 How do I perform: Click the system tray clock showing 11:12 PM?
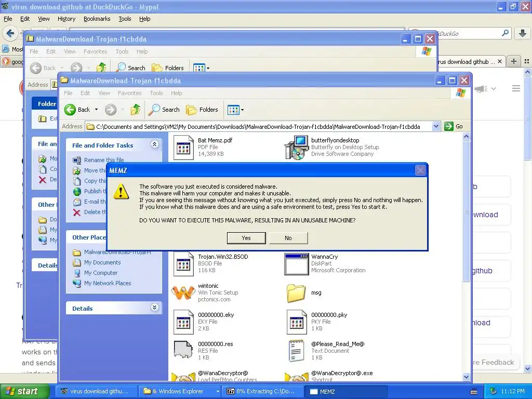513,391
